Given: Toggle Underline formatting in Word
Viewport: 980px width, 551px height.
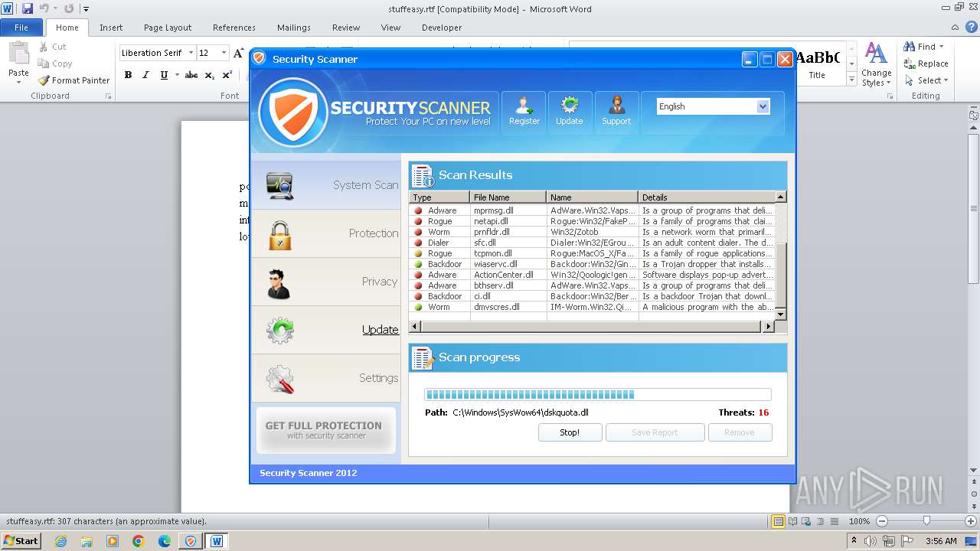Looking at the screenshot, I should coord(163,75).
